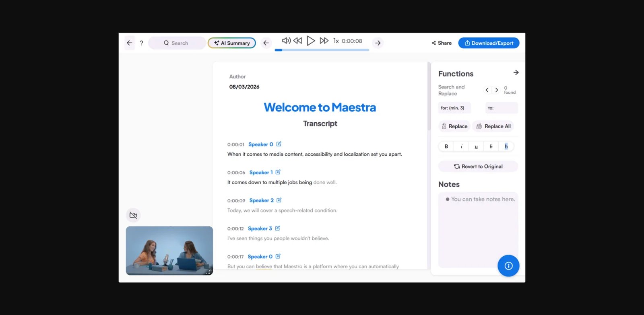Jump to timestamp 0:00:09
Screen dimensions: 644x315
[x=236, y=201]
